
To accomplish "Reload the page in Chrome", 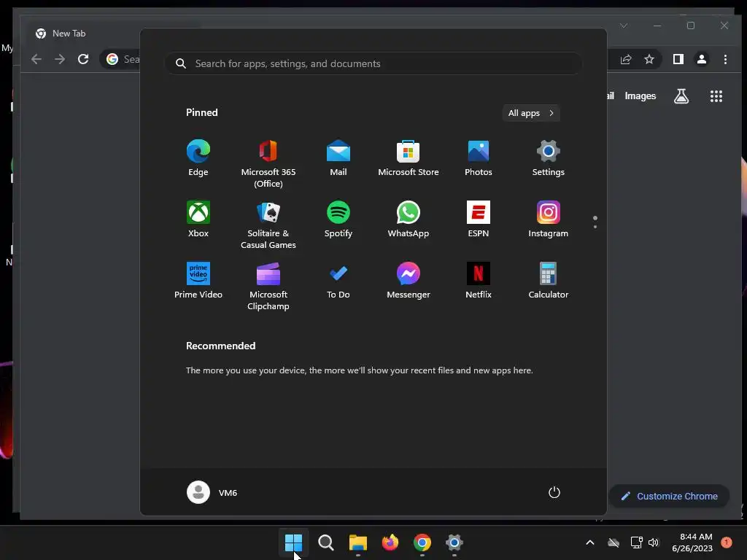I will point(83,59).
